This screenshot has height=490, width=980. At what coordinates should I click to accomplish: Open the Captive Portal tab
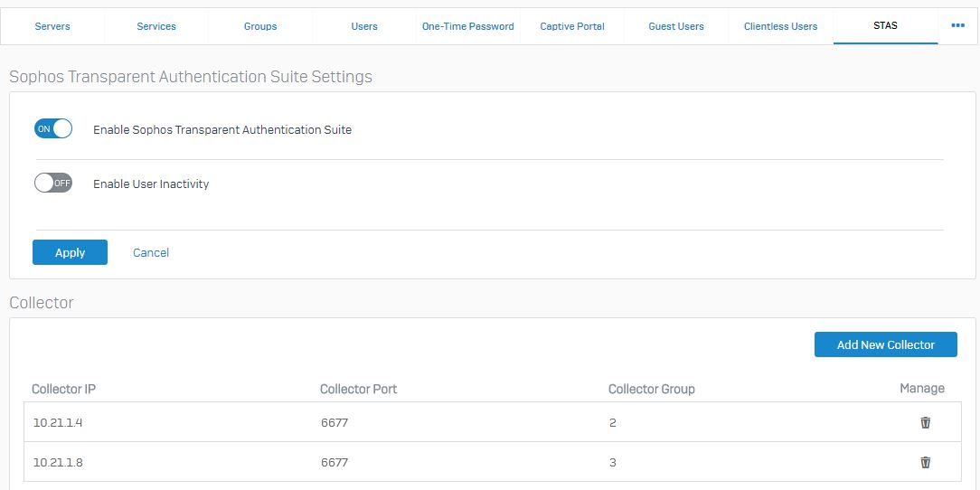[x=572, y=26]
